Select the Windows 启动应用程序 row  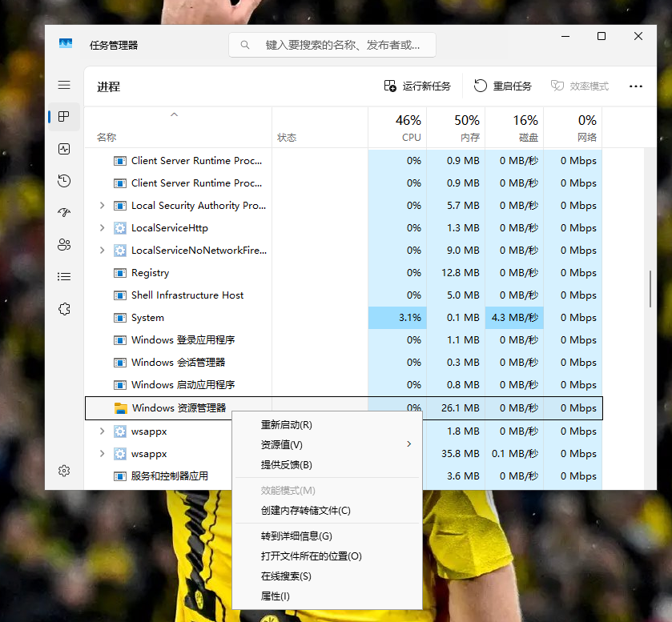[x=344, y=385]
